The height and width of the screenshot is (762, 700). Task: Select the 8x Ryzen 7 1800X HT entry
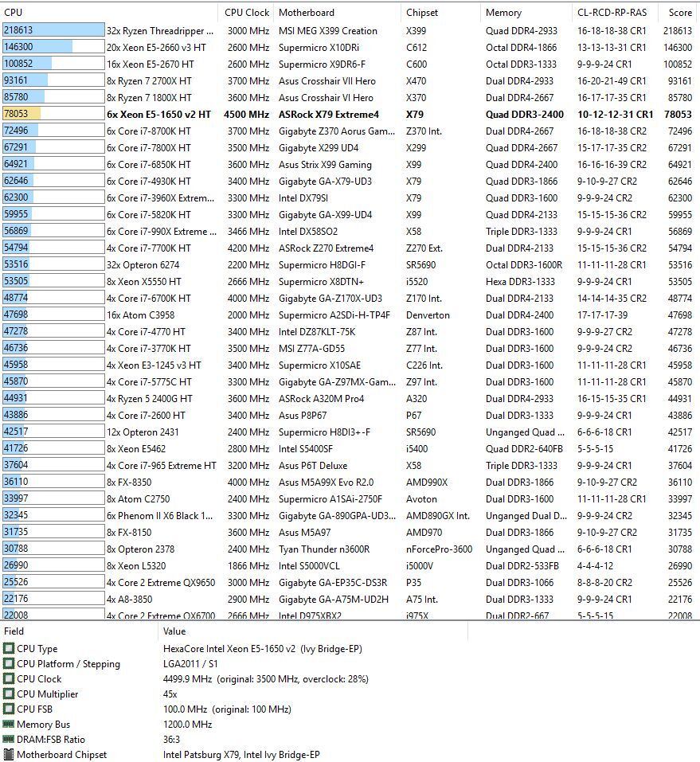coord(149,98)
